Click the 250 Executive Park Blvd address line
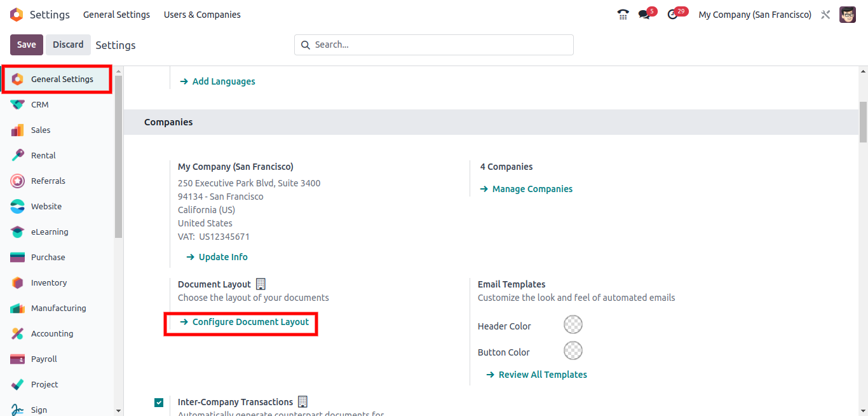Screen dimensions: 868x416 (249, 183)
